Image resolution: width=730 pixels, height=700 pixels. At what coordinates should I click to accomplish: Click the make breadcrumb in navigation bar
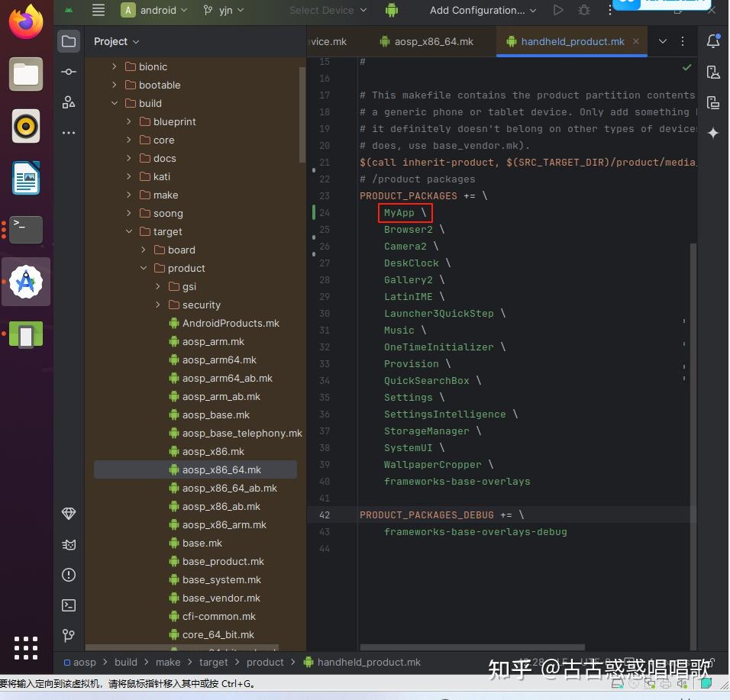168,662
